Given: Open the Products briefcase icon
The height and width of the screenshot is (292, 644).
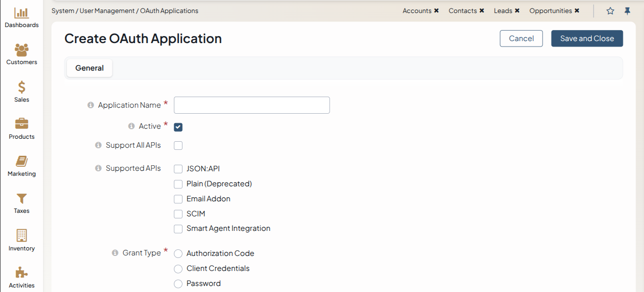Looking at the screenshot, I should point(21,124).
